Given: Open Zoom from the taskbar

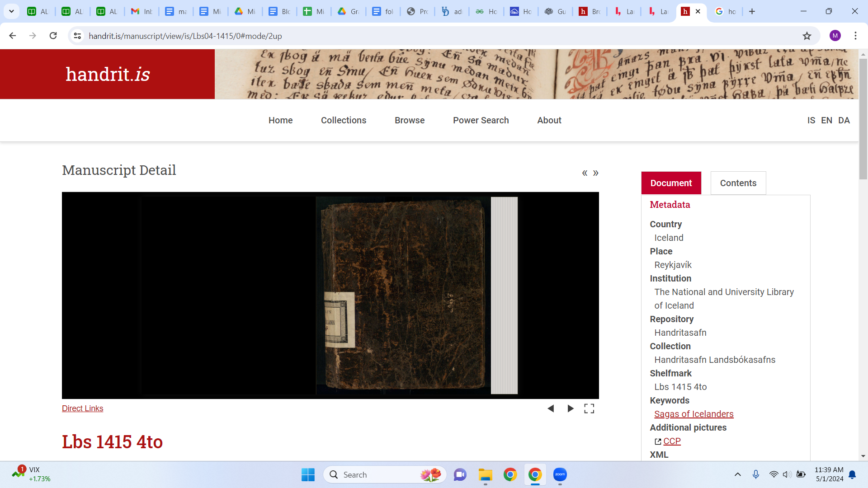Looking at the screenshot, I should (560, 474).
